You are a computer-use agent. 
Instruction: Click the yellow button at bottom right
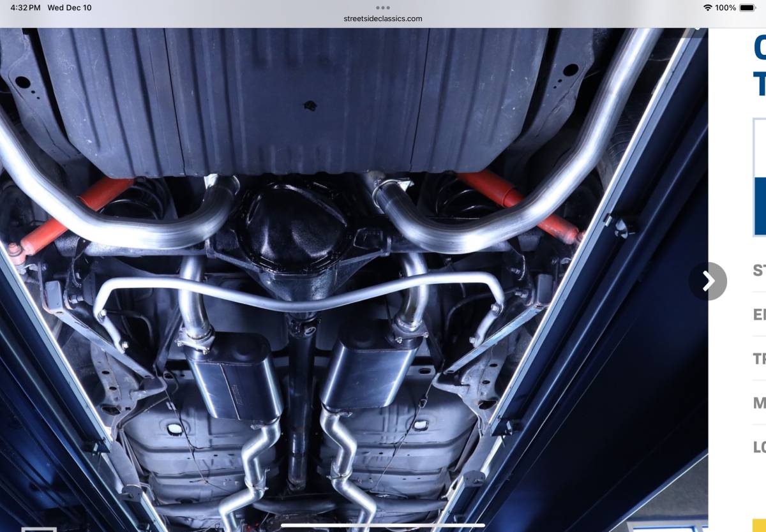pos(759,525)
